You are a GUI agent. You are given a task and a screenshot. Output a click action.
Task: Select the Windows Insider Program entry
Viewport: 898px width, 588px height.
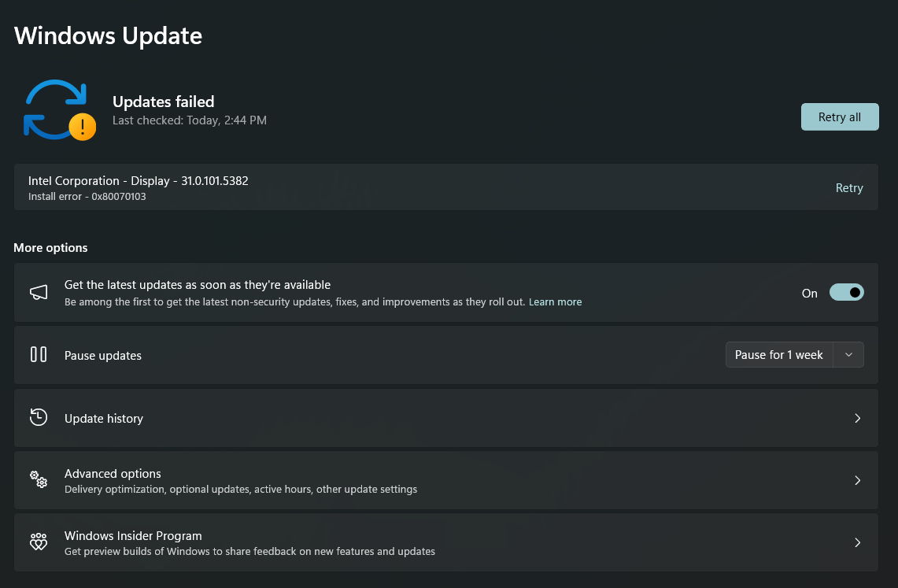133,536
